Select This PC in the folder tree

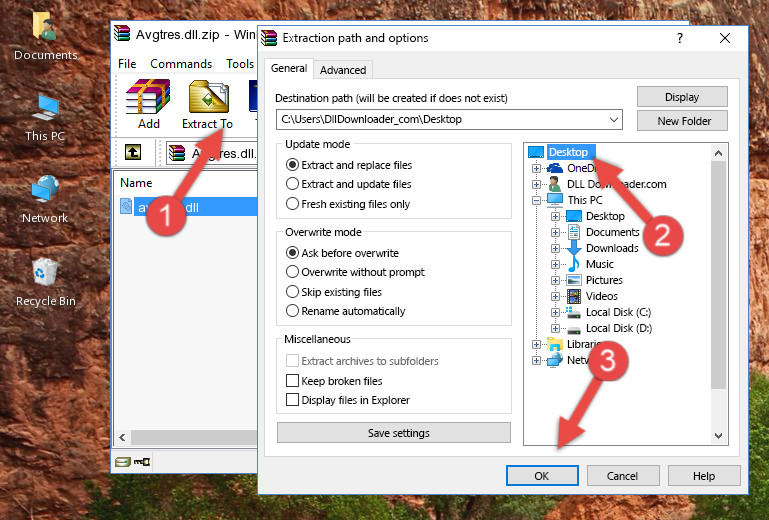click(585, 200)
